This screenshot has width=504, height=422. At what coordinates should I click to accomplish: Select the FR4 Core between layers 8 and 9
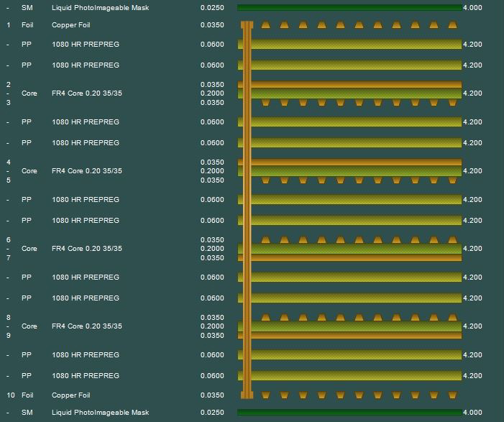tap(86, 326)
